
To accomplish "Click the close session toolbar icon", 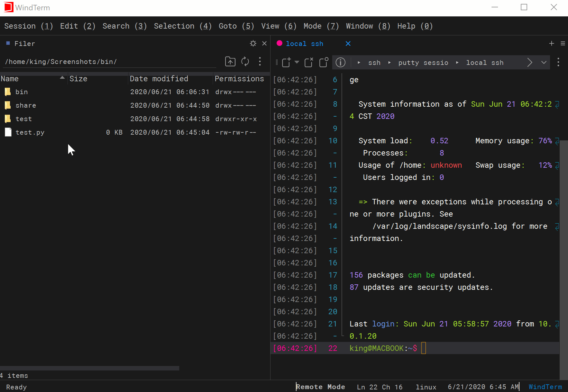I will [x=309, y=62].
